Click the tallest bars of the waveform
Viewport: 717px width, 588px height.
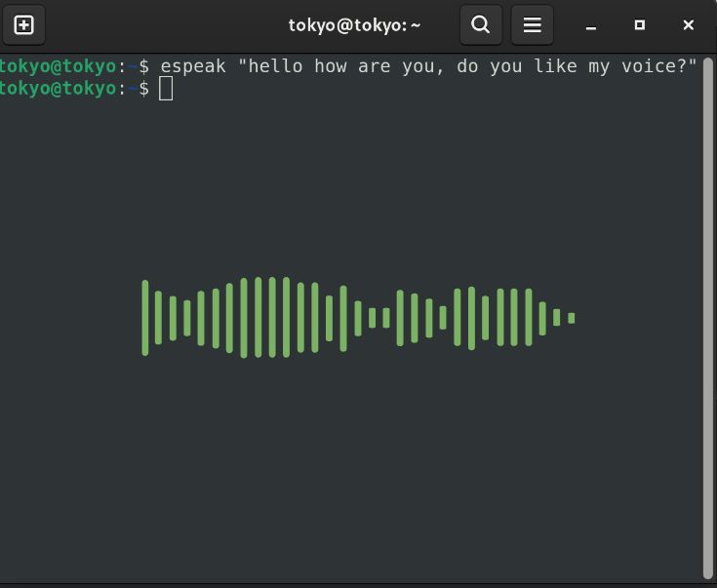pyautogui.click(x=259, y=318)
